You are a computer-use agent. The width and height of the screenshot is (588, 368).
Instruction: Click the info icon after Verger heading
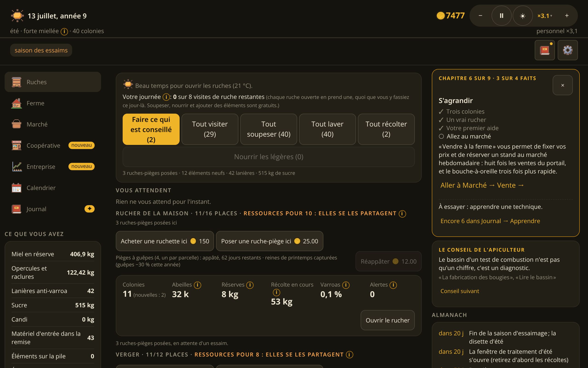tap(349, 355)
